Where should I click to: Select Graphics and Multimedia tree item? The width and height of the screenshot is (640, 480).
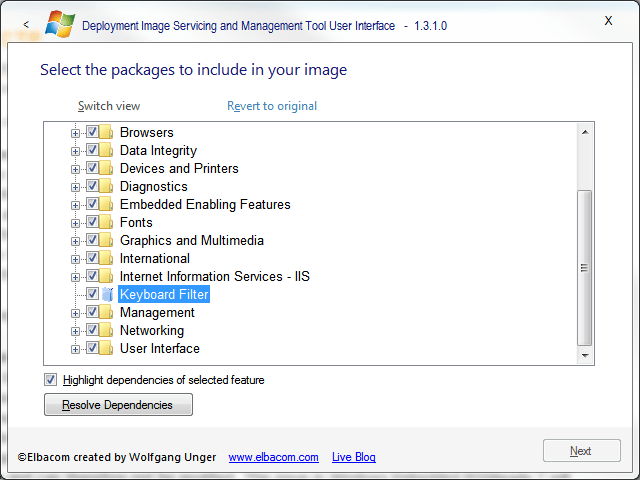click(x=191, y=240)
